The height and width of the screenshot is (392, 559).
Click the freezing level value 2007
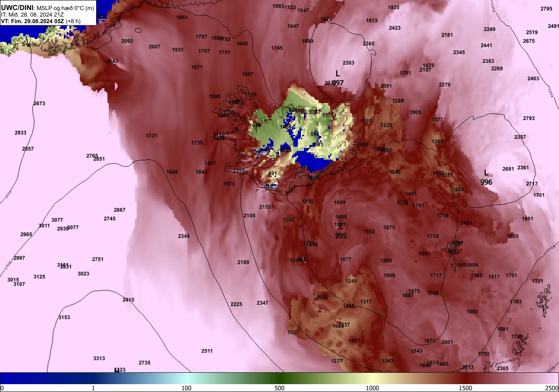pyautogui.click(x=155, y=47)
